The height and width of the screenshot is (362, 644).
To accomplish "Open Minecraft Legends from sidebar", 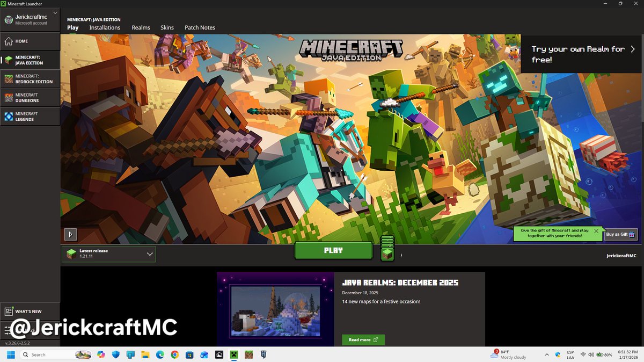I will [x=30, y=117].
